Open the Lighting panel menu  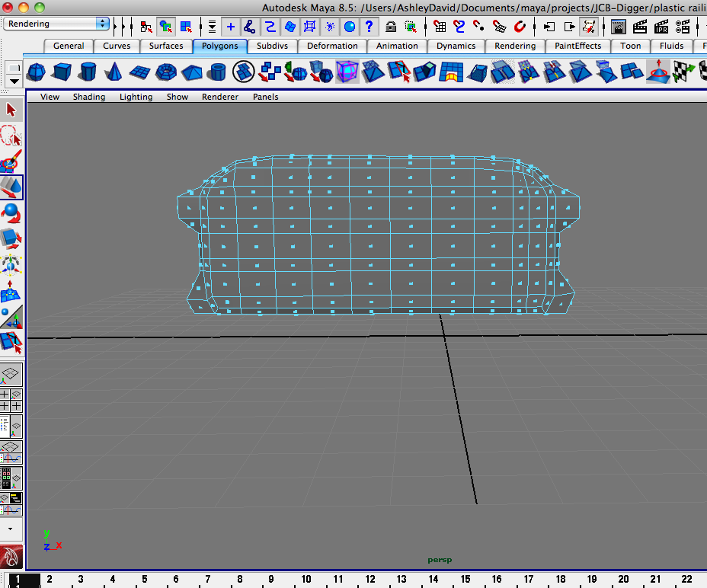point(136,97)
